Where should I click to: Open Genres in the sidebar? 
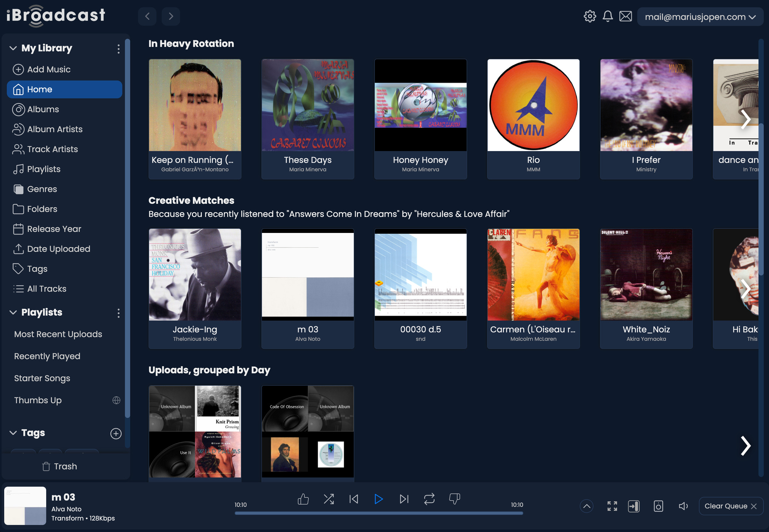(42, 189)
